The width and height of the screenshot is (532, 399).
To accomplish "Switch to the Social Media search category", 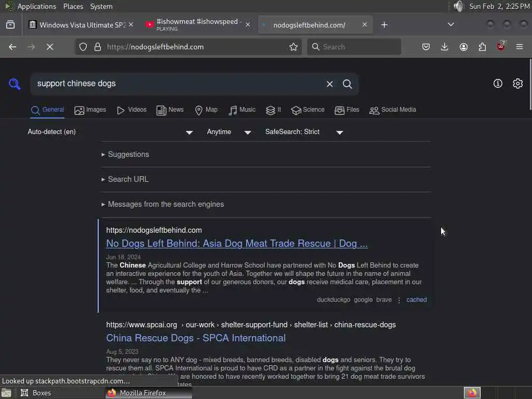I will click(393, 110).
